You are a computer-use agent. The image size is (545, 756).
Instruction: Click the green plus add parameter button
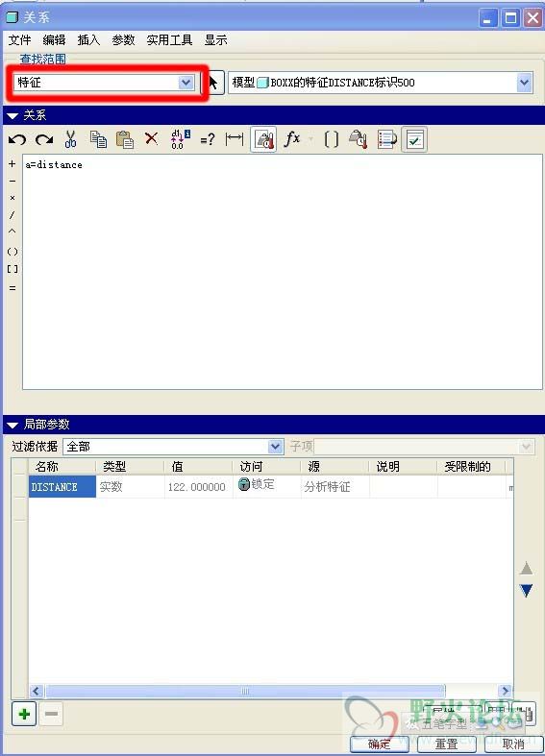pos(24,714)
